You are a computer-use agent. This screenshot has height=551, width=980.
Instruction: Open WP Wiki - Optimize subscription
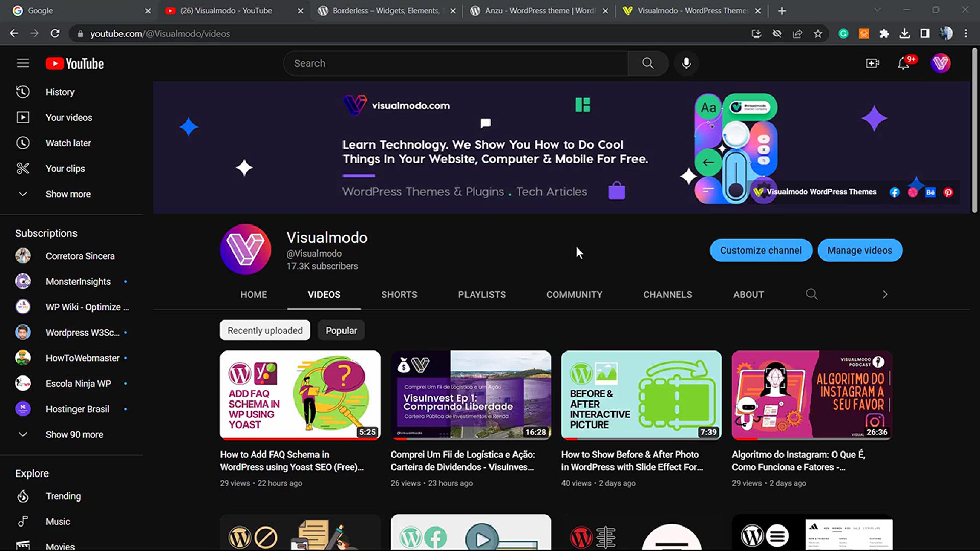pos(71,307)
